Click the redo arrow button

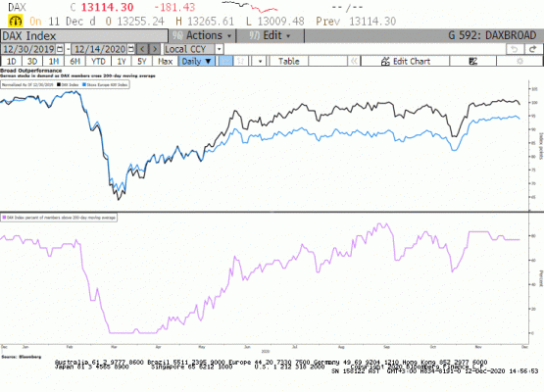533,49
